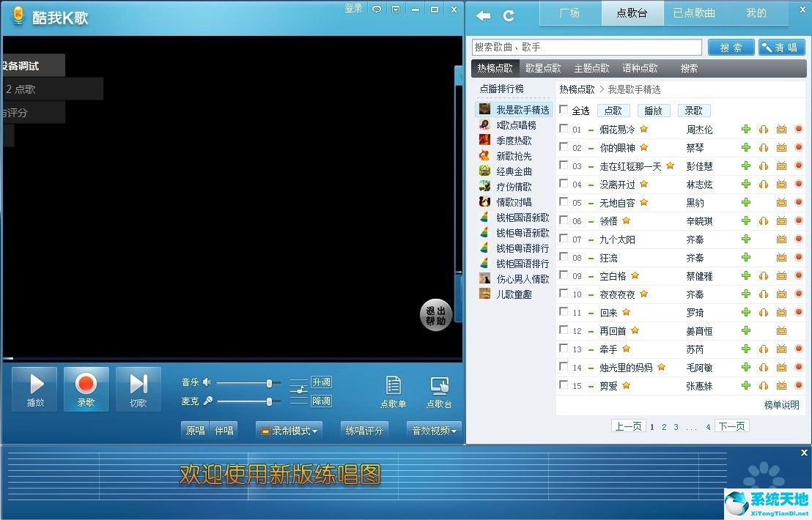Click the green plus icon for 烟花易冷
Viewport: 812px width, 520px height.
pos(746,130)
